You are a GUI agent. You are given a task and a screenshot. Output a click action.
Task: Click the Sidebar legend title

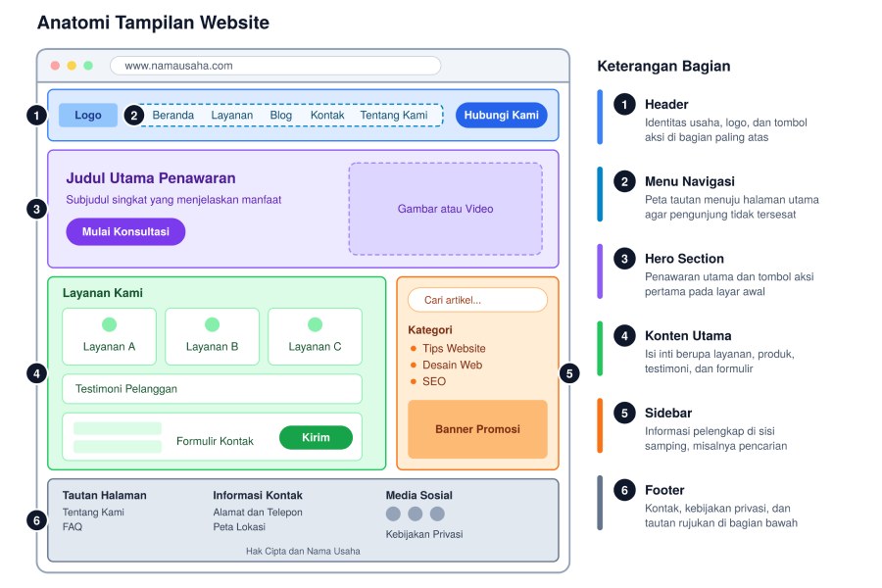pos(668,413)
